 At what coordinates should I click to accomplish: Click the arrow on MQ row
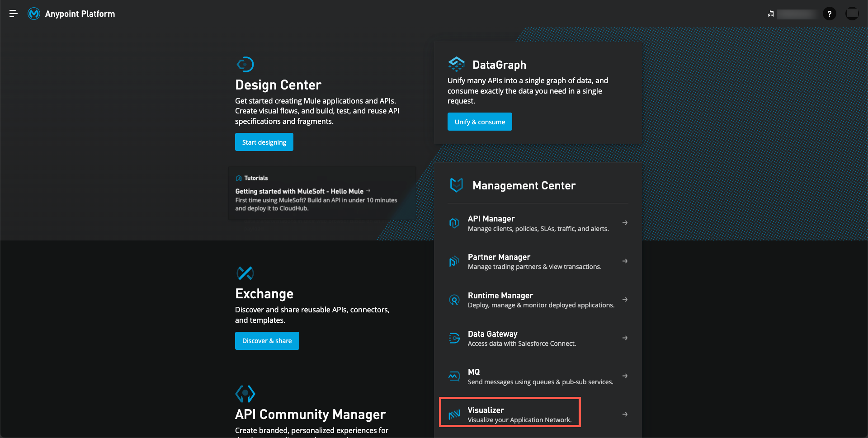click(x=625, y=376)
